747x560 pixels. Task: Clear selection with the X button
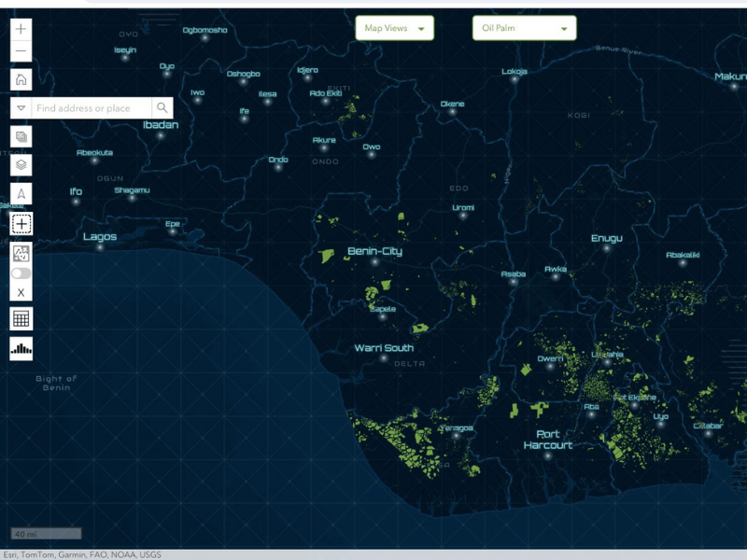point(21,293)
